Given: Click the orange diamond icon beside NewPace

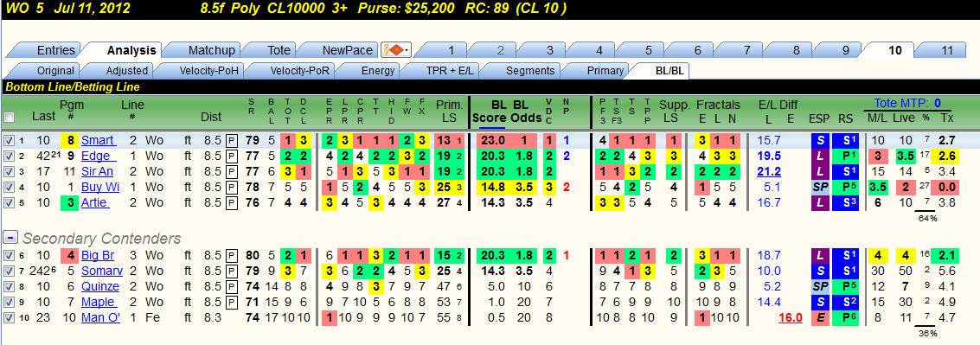Looking at the screenshot, I should tap(395, 50).
